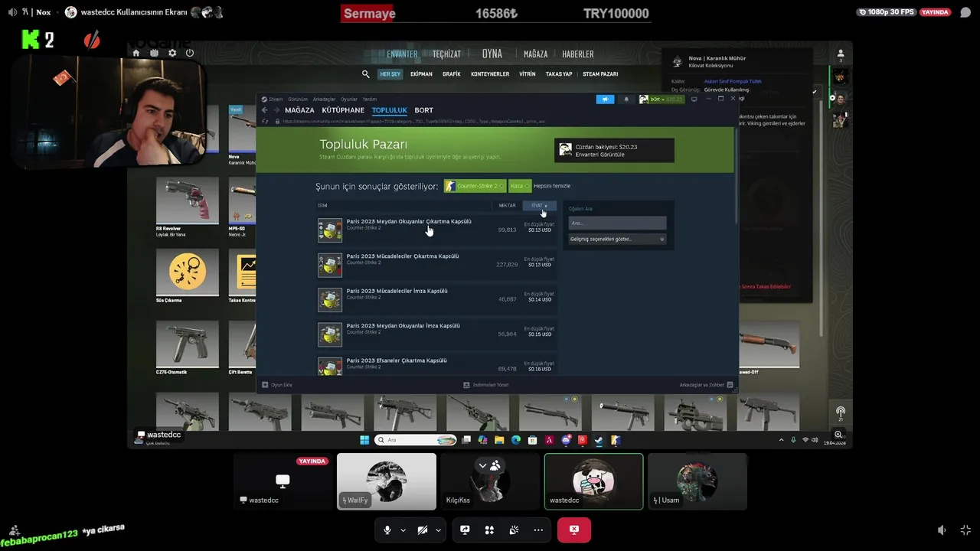Click Hepsini temizle link
The width and height of the screenshot is (980, 551).
(552, 186)
